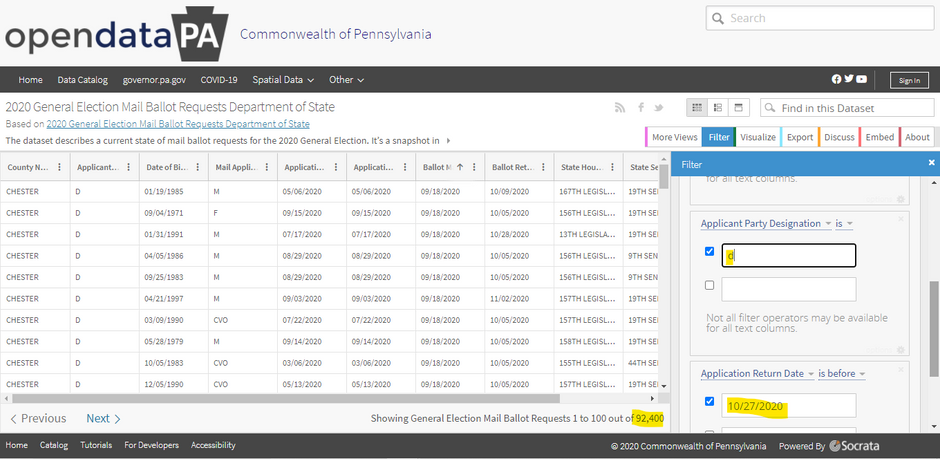Click the RSS feed icon for the dataset

point(620,108)
